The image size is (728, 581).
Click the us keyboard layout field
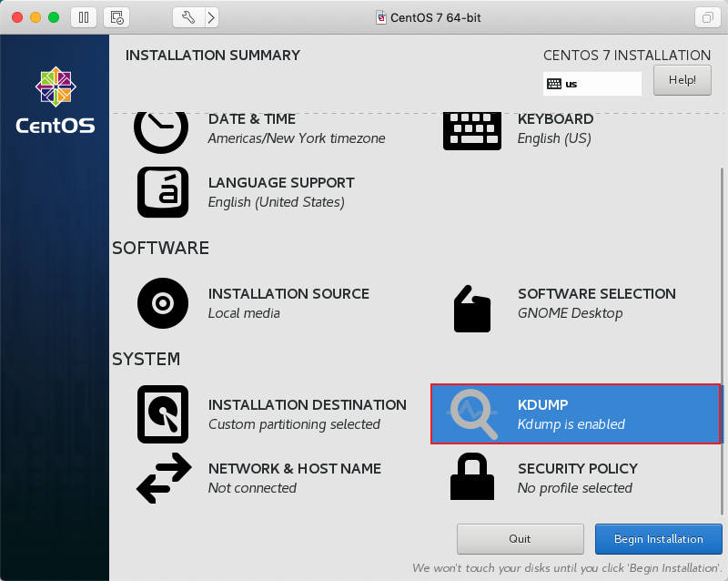592,84
